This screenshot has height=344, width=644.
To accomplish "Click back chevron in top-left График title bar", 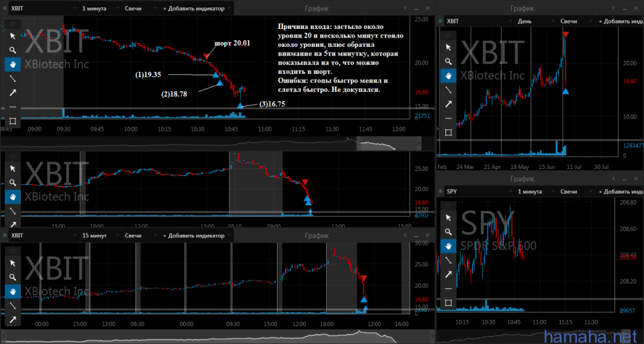I will (x=405, y=8).
